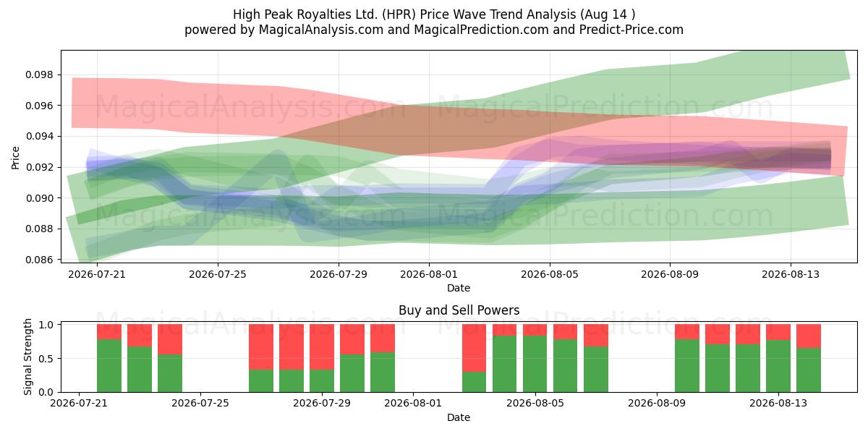Viewport: 868px width, 434px height.
Task: Click 2026-08-09 on the powers chart axis
Action: (x=657, y=404)
